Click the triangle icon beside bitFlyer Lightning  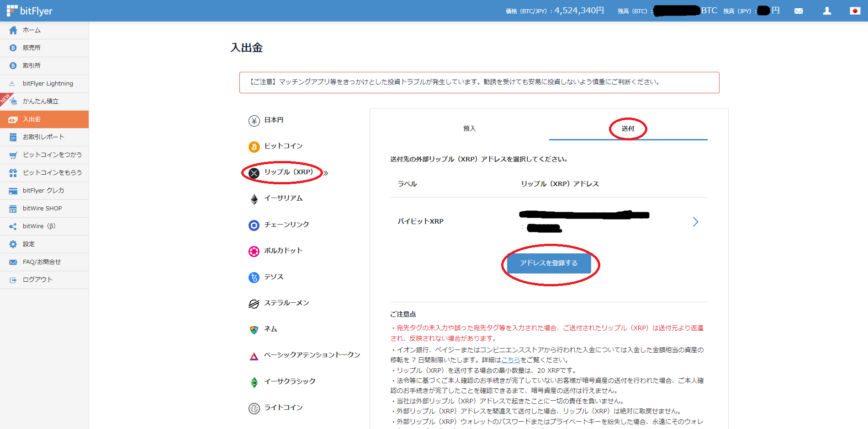12,84
